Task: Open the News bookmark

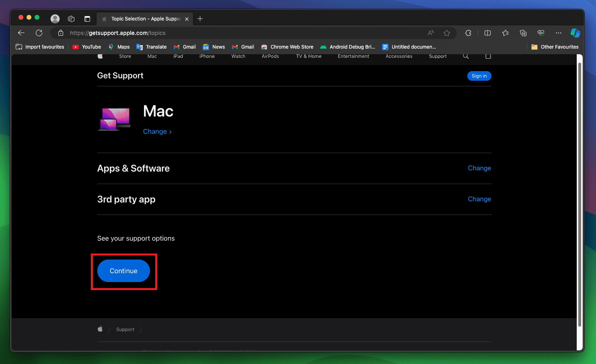Action: pos(214,47)
